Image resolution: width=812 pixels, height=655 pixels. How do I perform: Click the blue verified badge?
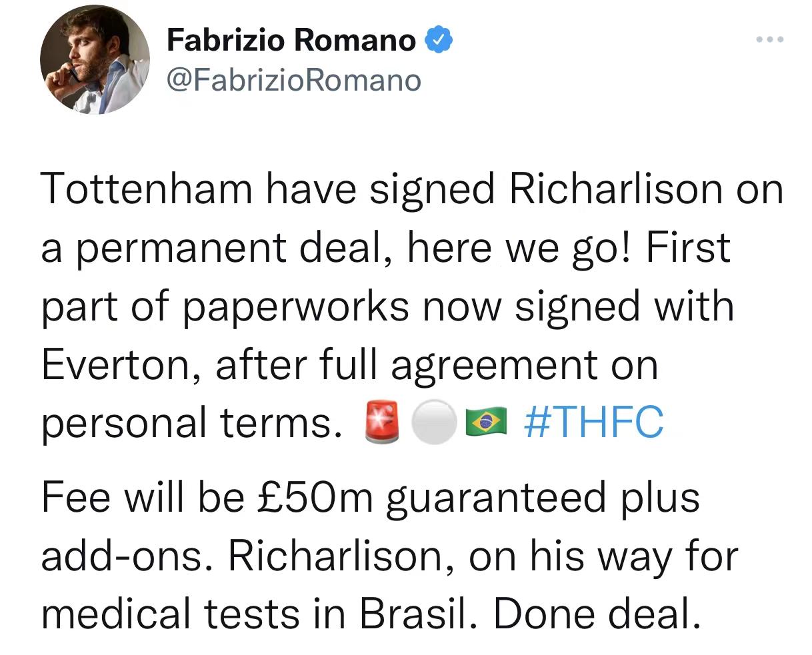(439, 41)
